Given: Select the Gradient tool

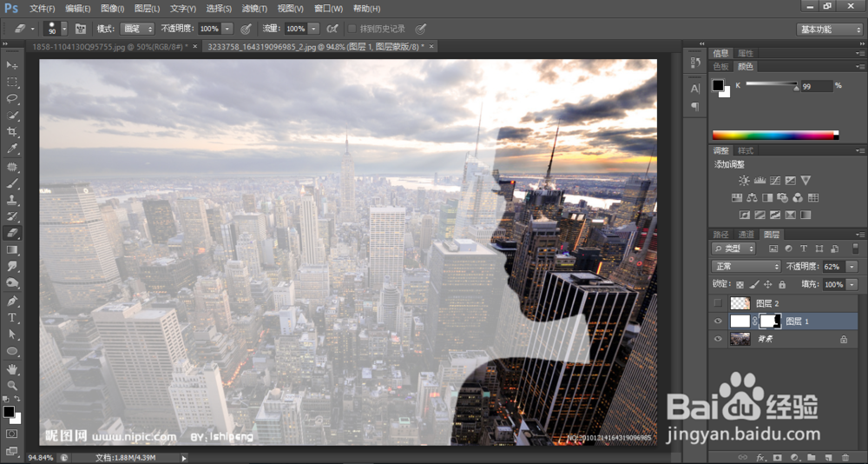Looking at the screenshot, I should [12, 250].
